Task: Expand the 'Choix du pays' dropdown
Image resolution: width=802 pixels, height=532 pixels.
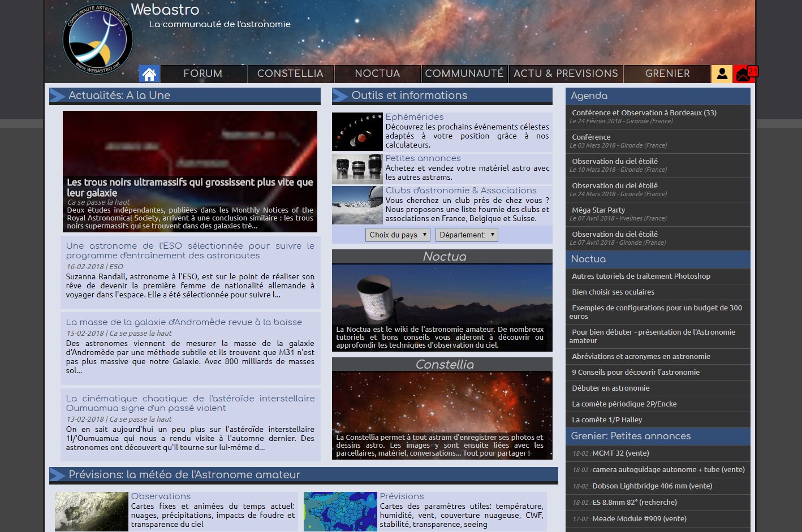Action: click(398, 235)
